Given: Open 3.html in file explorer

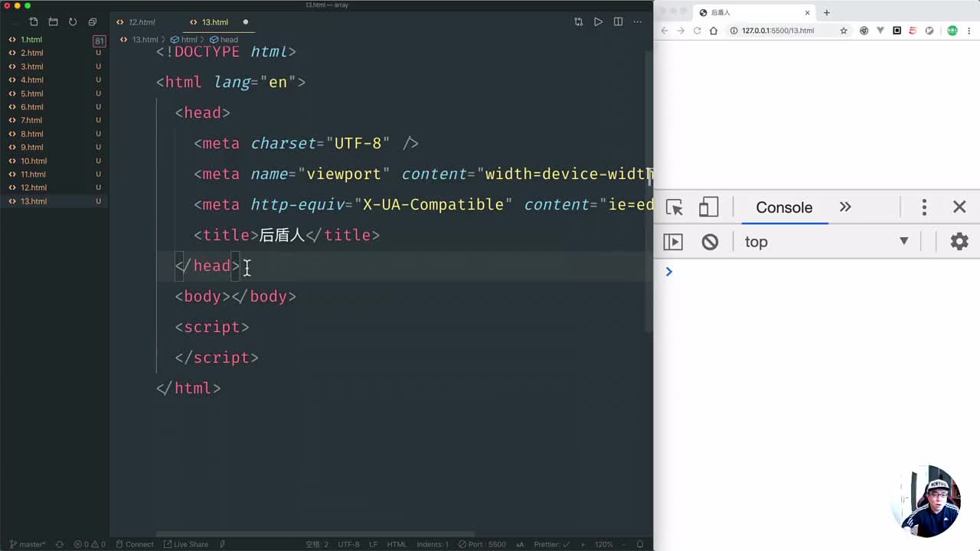Looking at the screenshot, I should (54, 67).
